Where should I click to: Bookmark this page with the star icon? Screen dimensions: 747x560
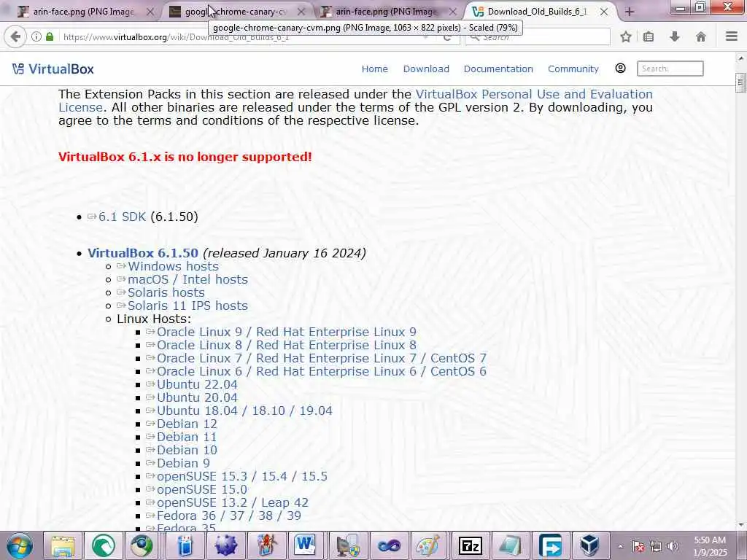pyautogui.click(x=626, y=36)
